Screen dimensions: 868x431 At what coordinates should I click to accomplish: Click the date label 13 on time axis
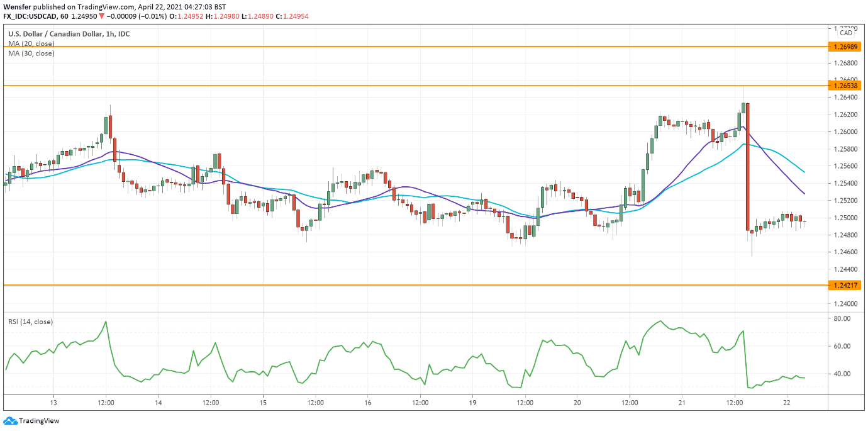click(54, 403)
